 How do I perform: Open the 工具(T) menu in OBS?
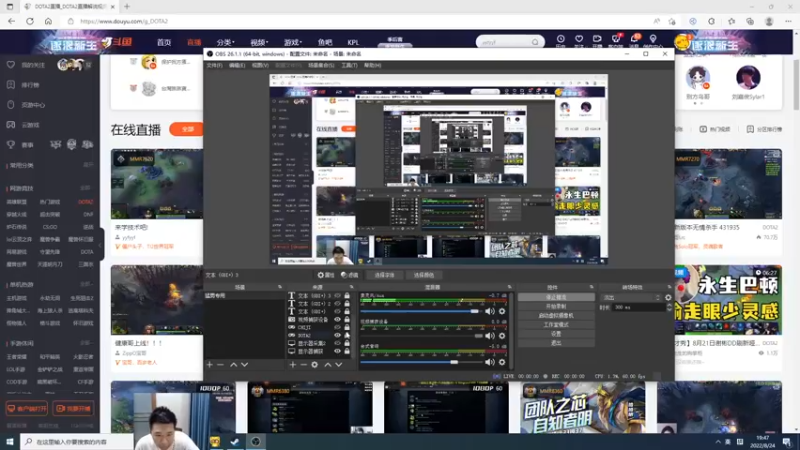tap(349, 65)
